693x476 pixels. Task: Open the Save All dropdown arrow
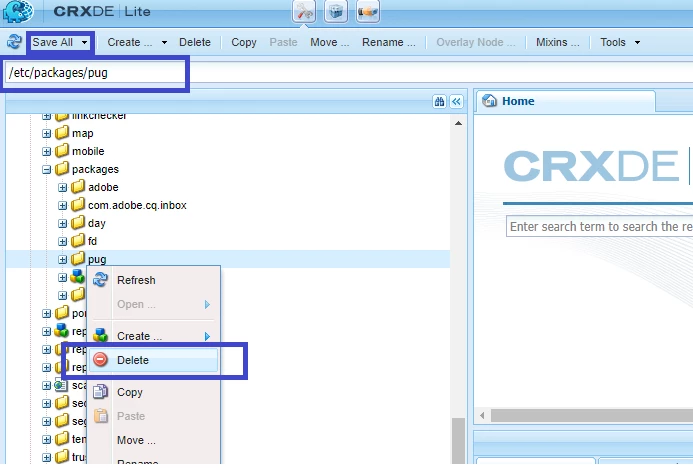pos(84,42)
